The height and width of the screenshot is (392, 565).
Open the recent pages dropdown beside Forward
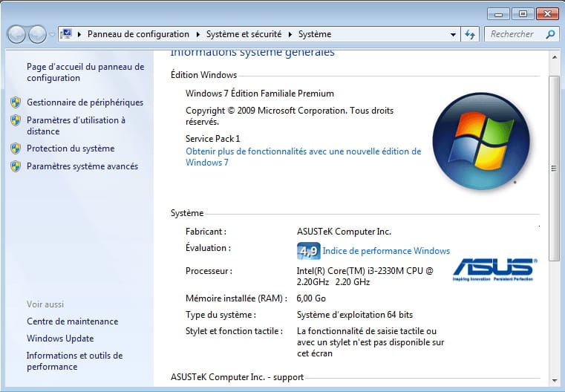[x=52, y=35]
